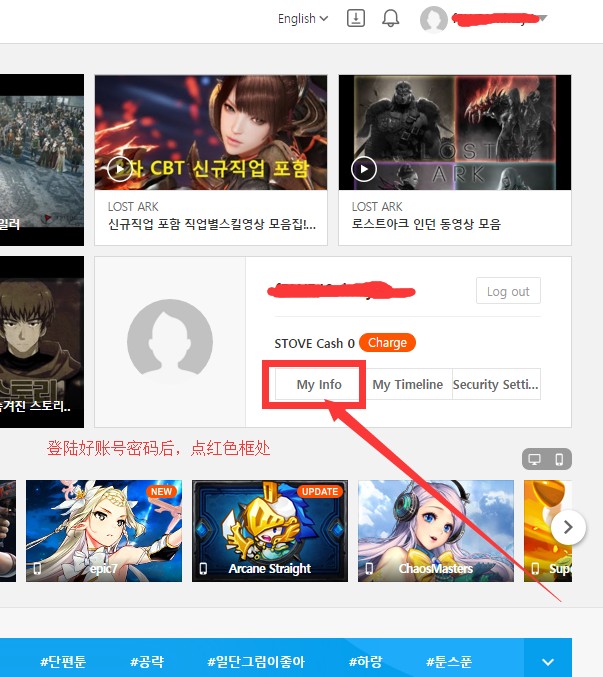Click the mobile icon on the epic7 card

pyautogui.click(x=37, y=569)
